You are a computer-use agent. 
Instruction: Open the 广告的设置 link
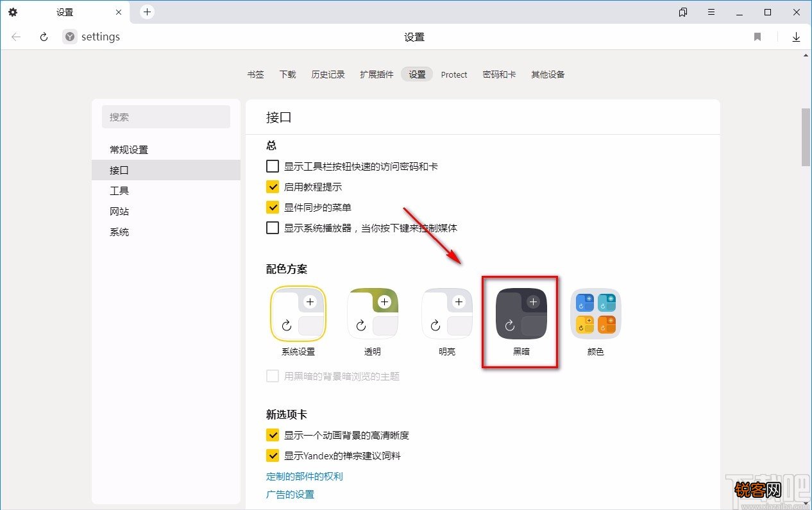click(290, 495)
